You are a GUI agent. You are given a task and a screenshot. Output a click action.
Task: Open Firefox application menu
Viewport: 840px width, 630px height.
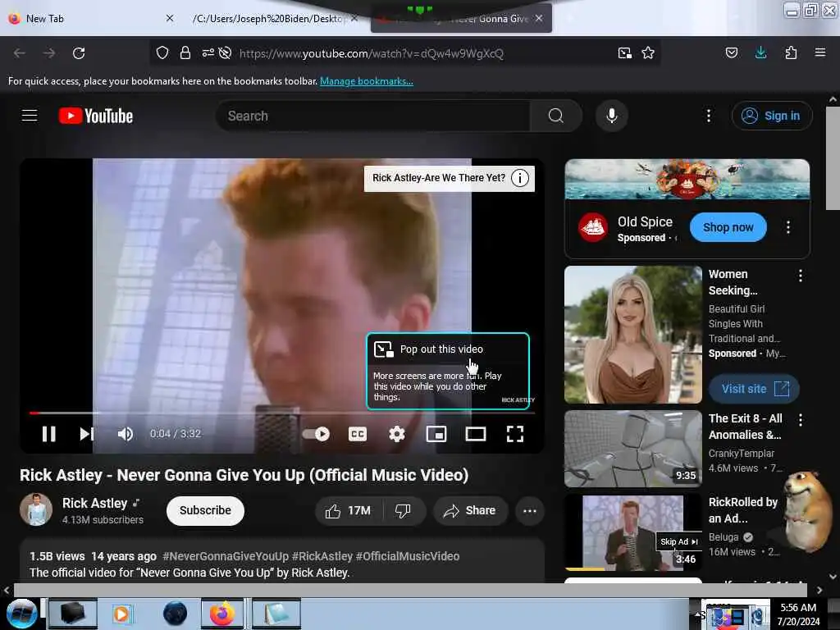(x=820, y=52)
